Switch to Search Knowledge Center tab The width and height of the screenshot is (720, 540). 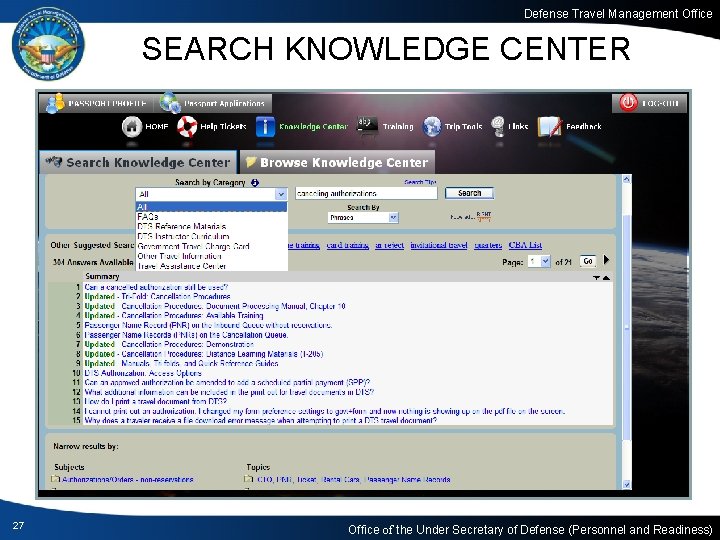pos(138,162)
